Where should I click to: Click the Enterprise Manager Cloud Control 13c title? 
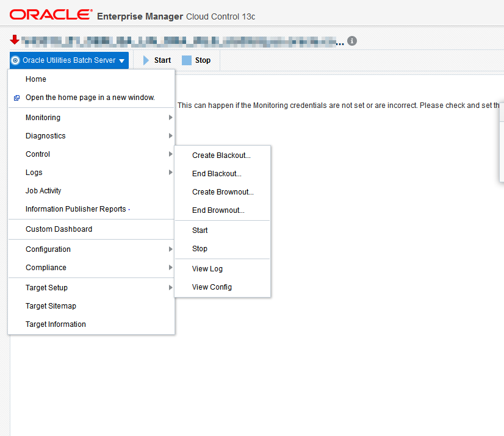coord(176,16)
